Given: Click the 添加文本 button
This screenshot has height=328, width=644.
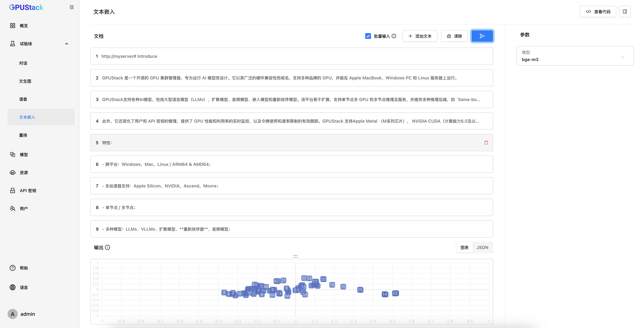Looking at the screenshot, I should 420,36.
